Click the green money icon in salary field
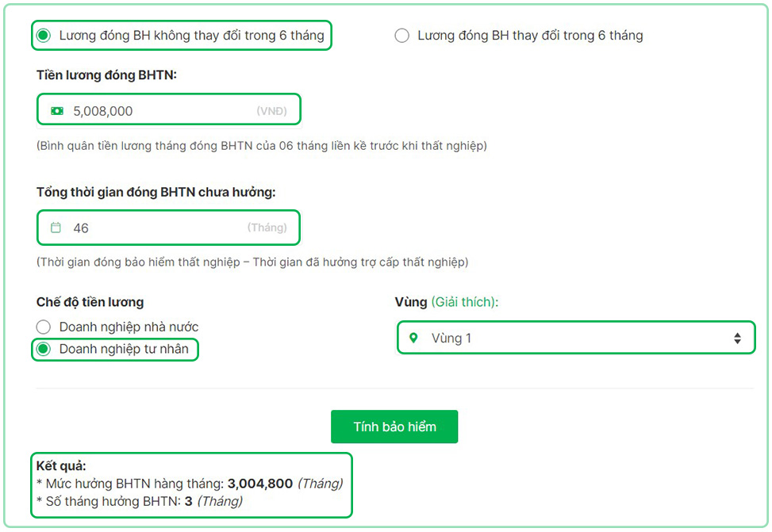This screenshot has height=532, width=772. point(56,109)
